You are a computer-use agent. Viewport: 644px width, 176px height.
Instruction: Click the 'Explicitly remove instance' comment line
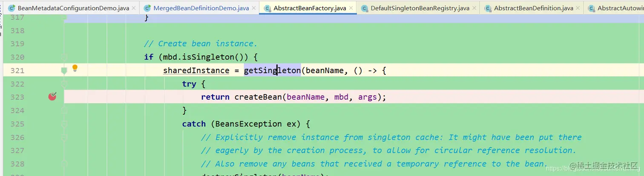click(x=391, y=137)
